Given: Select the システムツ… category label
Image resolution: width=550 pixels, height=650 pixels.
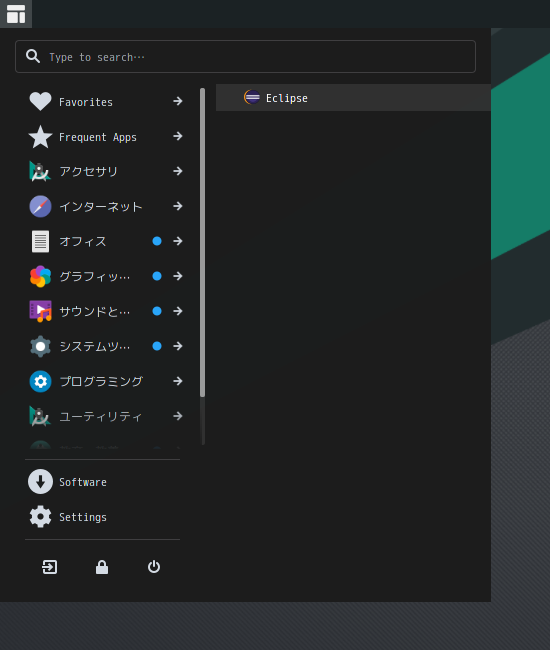Looking at the screenshot, I should (95, 346).
